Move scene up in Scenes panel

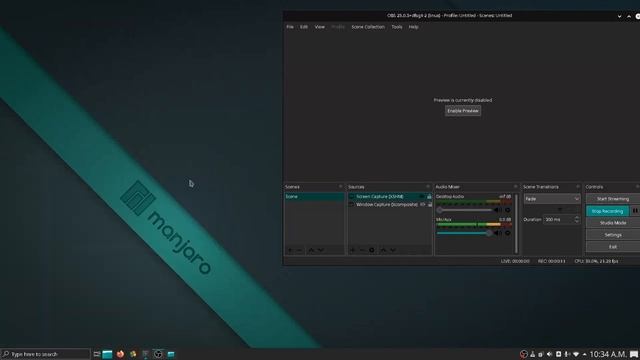pyautogui.click(x=311, y=250)
